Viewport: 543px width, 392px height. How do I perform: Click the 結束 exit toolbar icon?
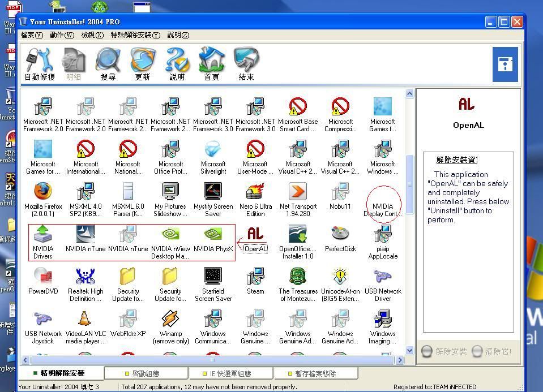point(246,63)
